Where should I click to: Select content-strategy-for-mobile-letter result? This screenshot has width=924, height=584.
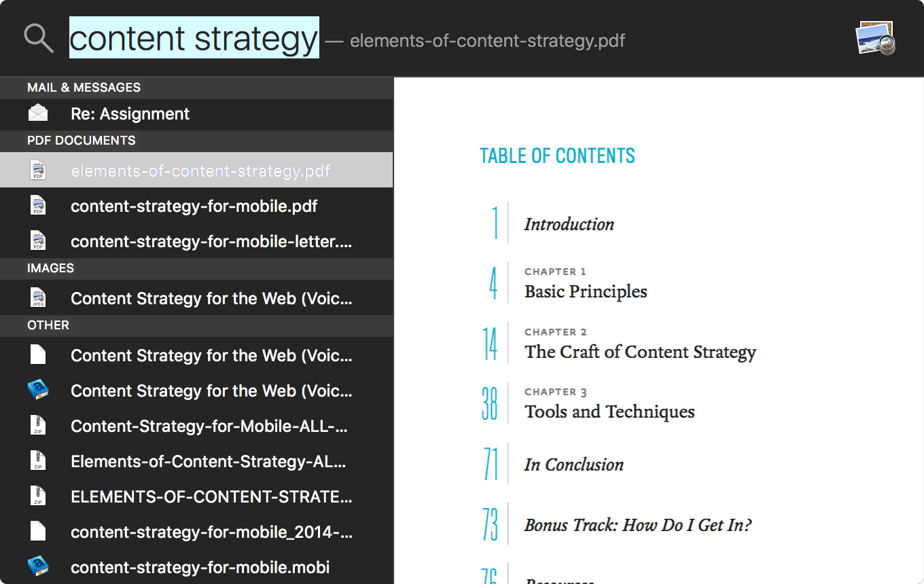pyautogui.click(x=196, y=240)
